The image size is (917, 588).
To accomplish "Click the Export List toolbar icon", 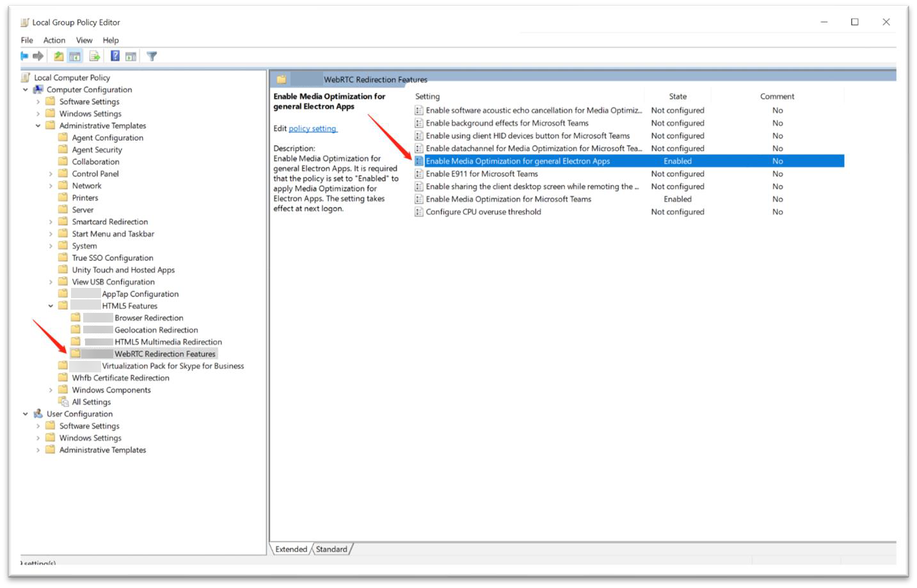I will (95, 56).
